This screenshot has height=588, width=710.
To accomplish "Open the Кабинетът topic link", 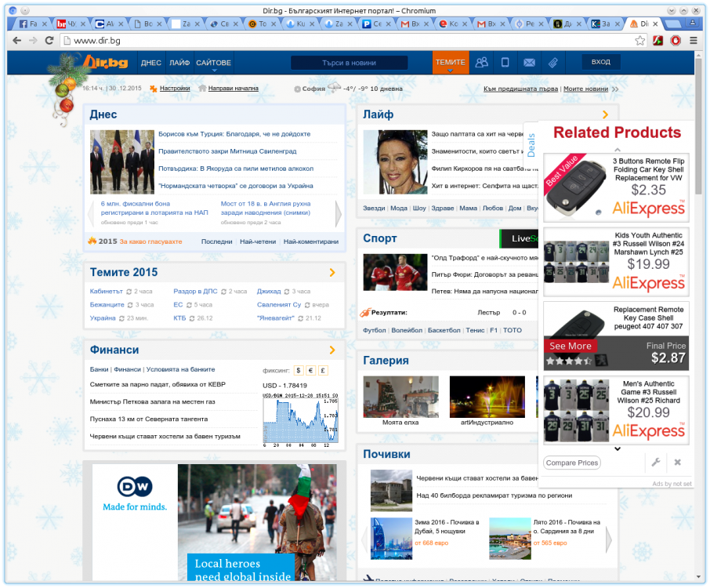I will coord(107,292).
